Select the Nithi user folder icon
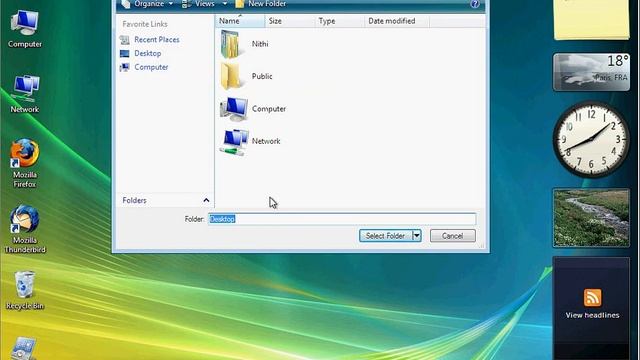Screen dimensions: 640x360 (x=232, y=44)
